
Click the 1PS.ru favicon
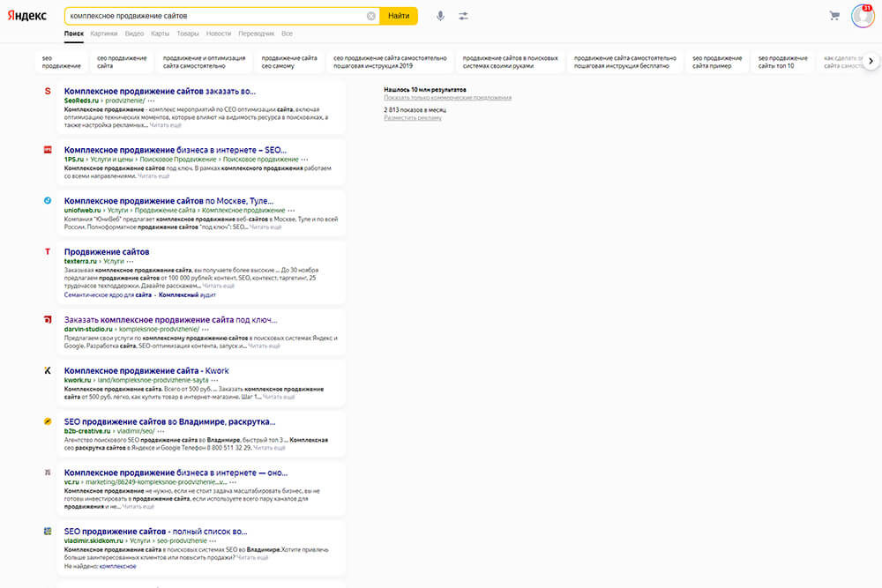pyautogui.click(x=48, y=150)
